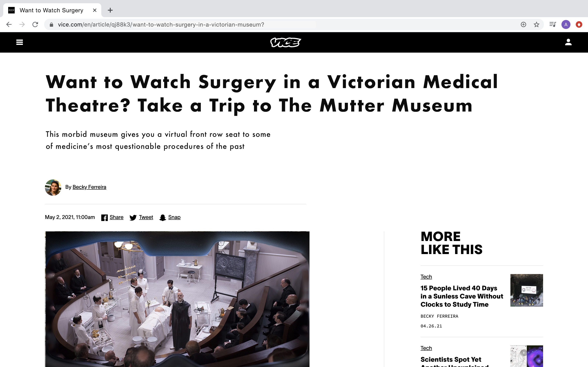Go back to the previous page

coord(9,24)
